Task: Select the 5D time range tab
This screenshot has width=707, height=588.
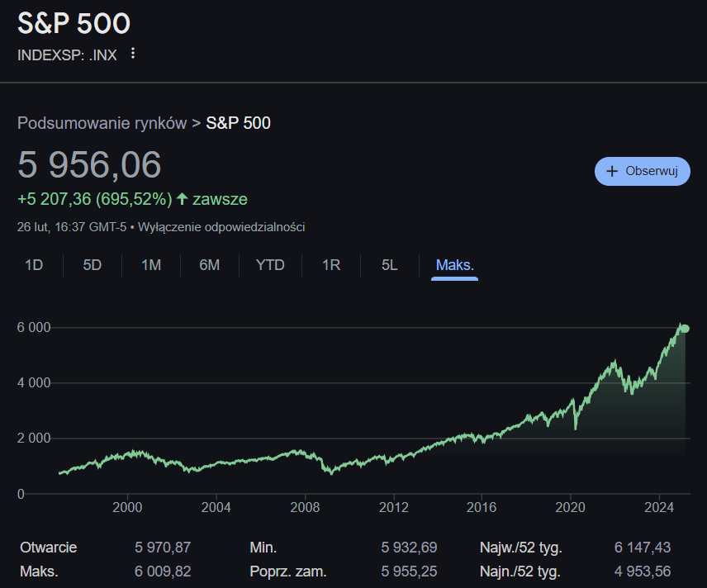Action: [93, 265]
